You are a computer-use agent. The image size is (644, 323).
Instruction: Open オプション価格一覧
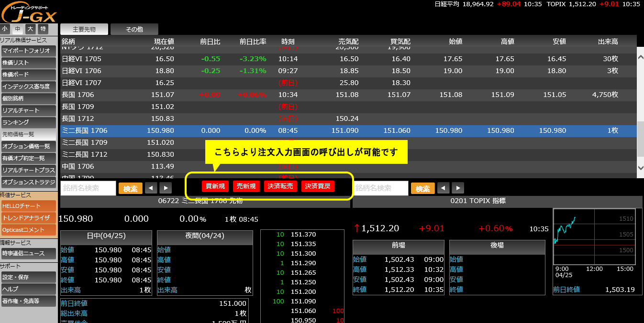(29, 146)
